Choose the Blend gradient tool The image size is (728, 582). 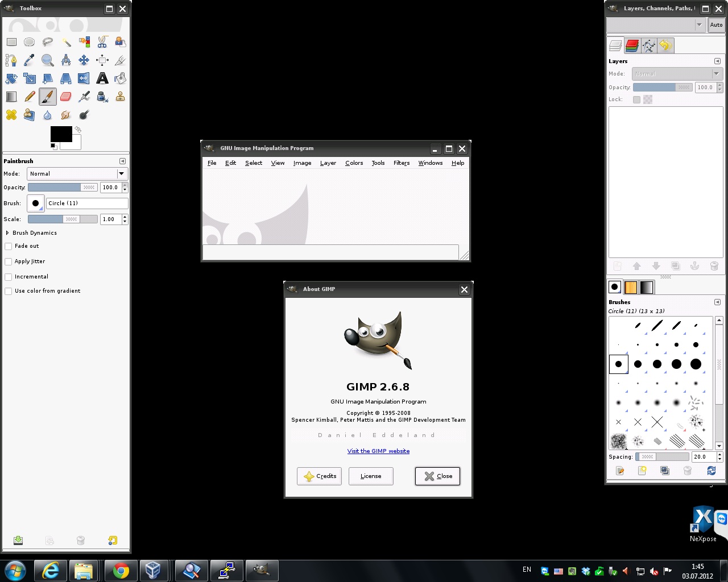coord(11,97)
